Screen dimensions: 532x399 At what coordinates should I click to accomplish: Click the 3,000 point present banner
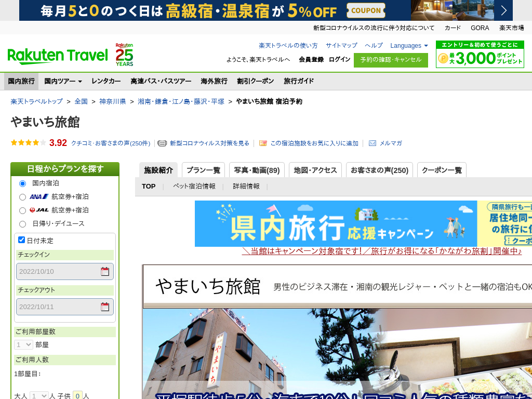pyautogui.click(x=480, y=54)
